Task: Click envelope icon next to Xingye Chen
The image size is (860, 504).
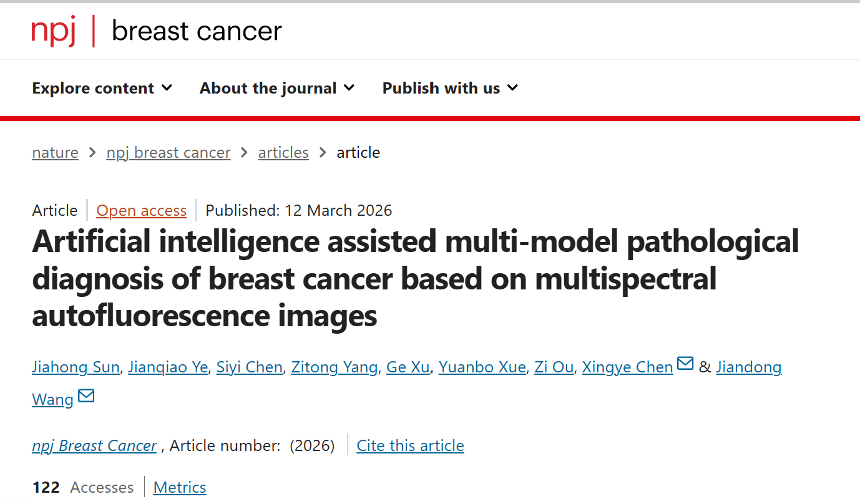Action: click(x=685, y=363)
